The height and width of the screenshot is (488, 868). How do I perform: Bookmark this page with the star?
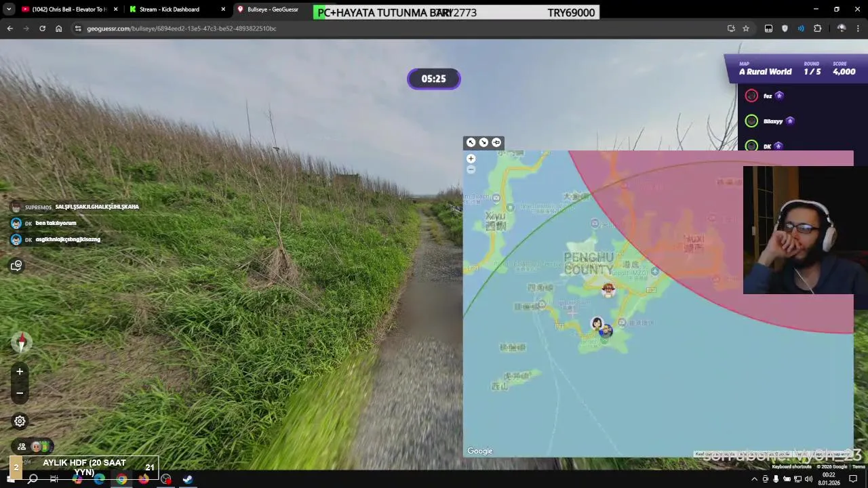[x=746, y=28]
